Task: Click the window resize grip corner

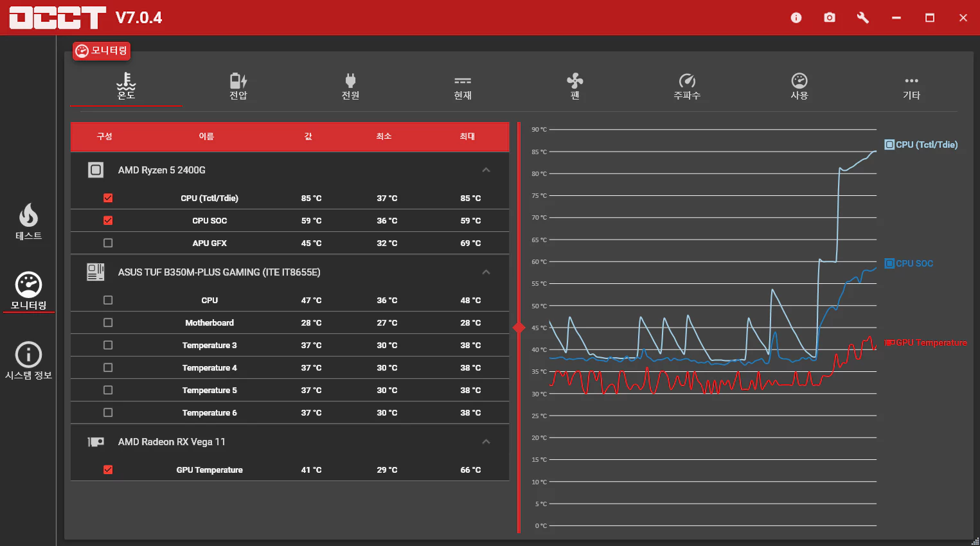Action: [975, 541]
